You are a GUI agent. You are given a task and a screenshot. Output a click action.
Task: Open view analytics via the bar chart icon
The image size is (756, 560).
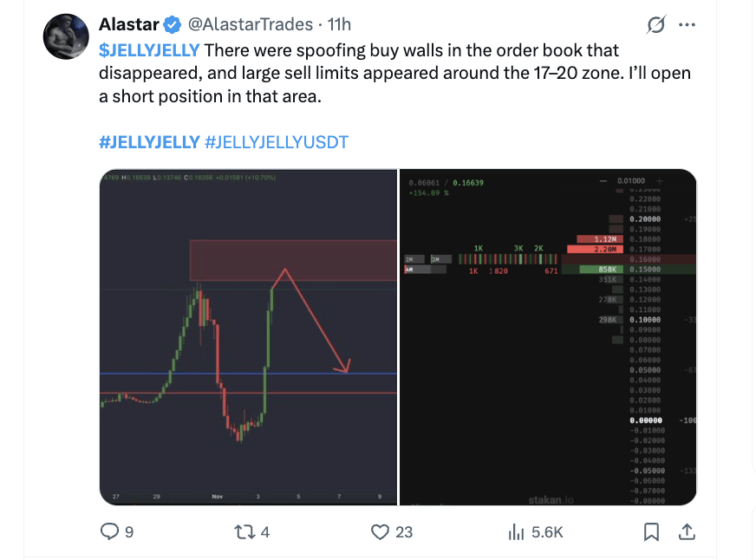[x=516, y=531]
